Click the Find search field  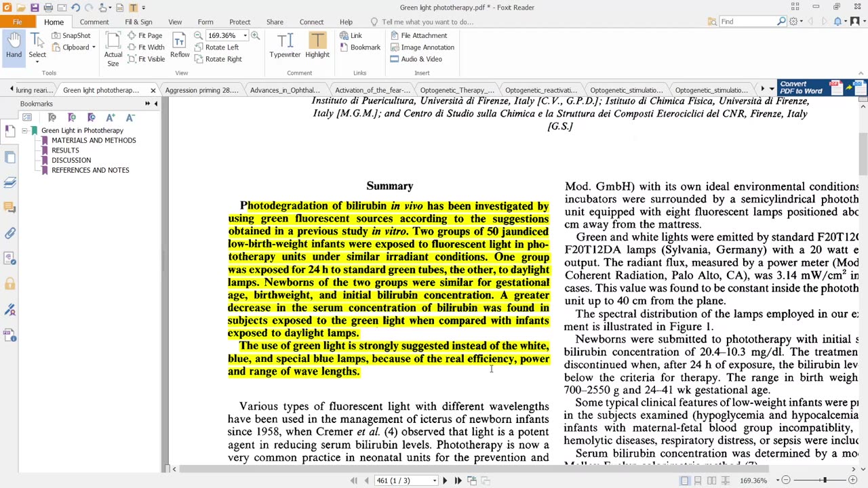point(748,22)
